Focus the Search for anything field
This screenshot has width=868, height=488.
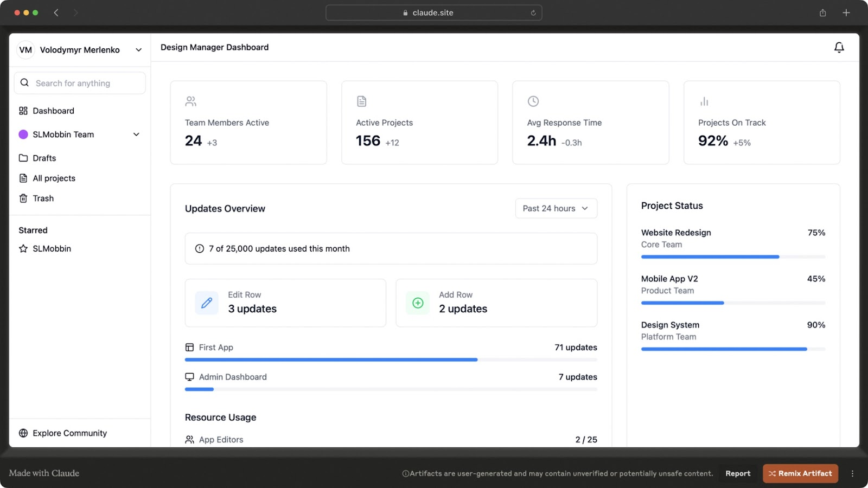coord(87,84)
